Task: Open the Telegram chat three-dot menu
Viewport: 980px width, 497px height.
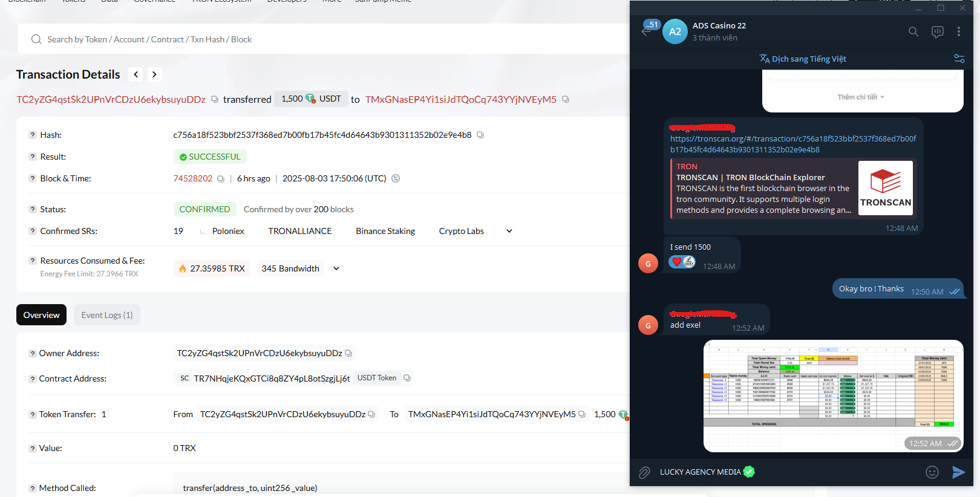Action: coord(959,31)
